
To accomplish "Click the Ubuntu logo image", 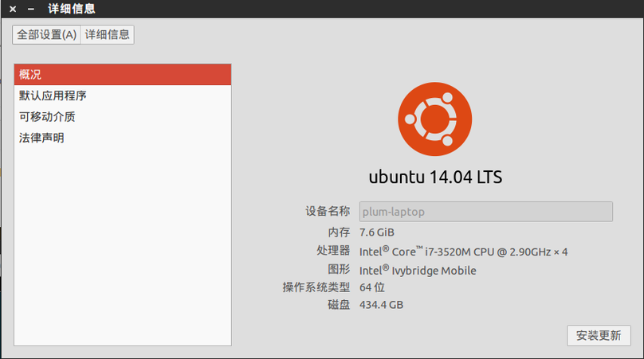I will (x=435, y=122).
